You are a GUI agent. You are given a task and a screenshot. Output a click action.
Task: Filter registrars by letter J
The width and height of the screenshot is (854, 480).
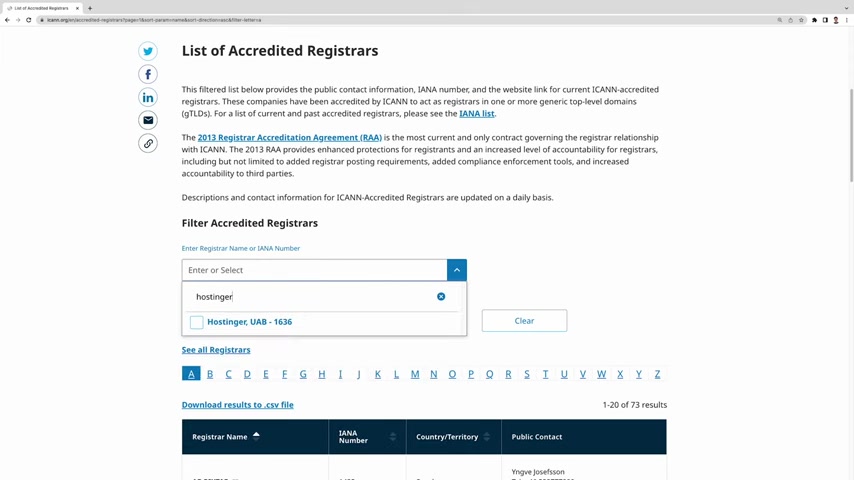(x=359, y=374)
